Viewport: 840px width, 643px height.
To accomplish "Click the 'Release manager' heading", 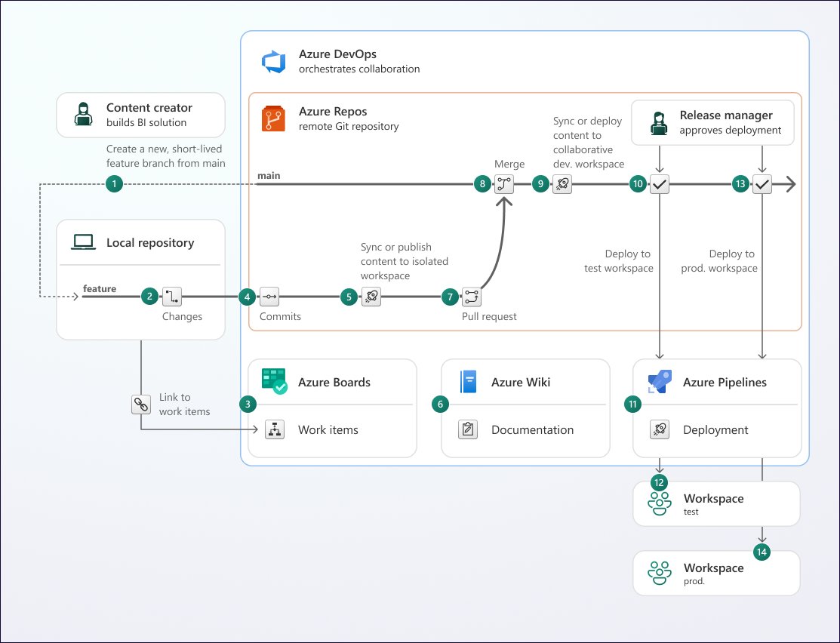I will coord(726,115).
